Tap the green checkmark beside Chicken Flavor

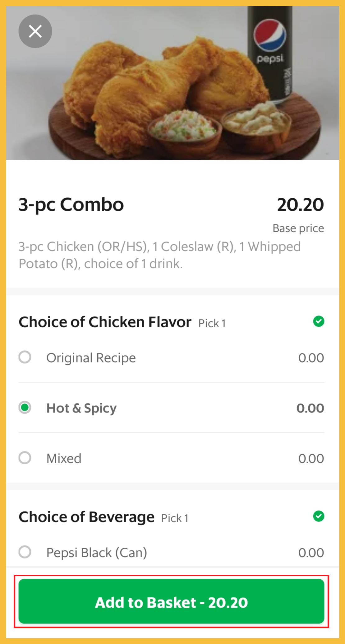319,321
